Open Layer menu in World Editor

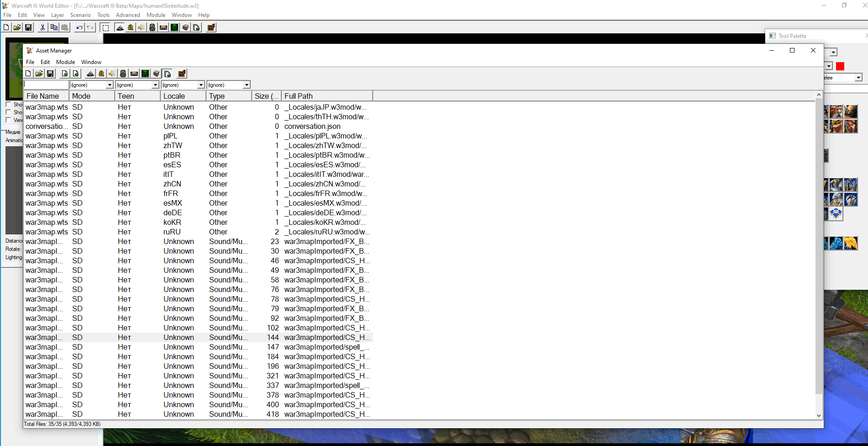(x=58, y=15)
